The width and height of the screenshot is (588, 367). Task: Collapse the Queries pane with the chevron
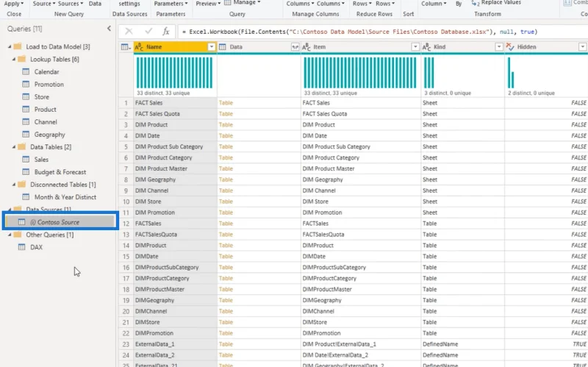(109, 29)
